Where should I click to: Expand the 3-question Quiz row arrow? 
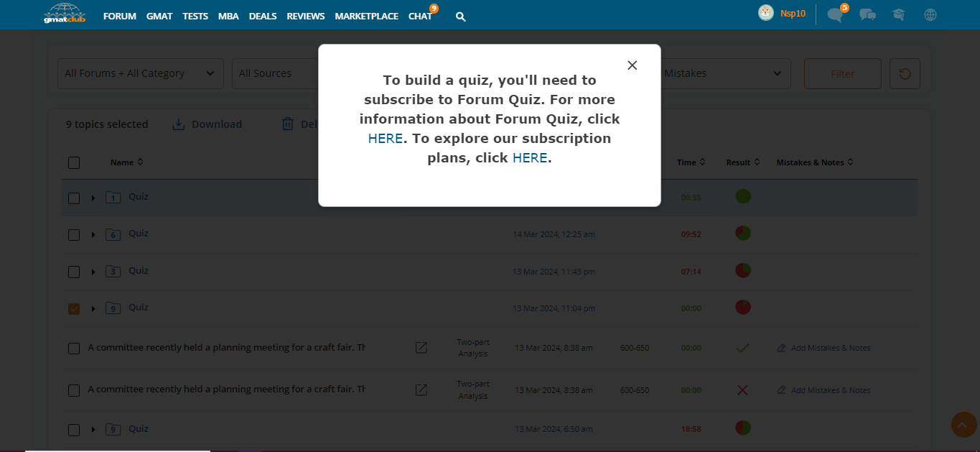coord(93,272)
